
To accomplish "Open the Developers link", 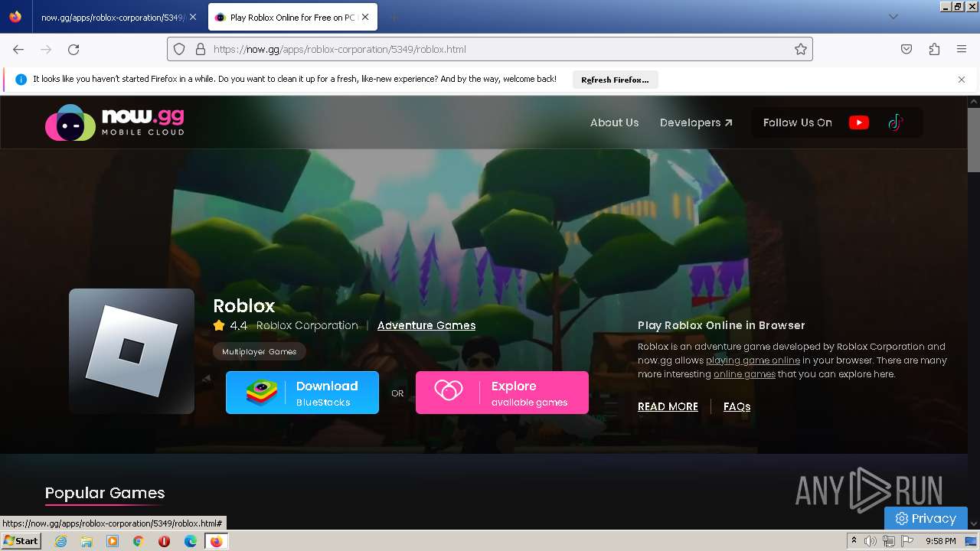I will [696, 122].
